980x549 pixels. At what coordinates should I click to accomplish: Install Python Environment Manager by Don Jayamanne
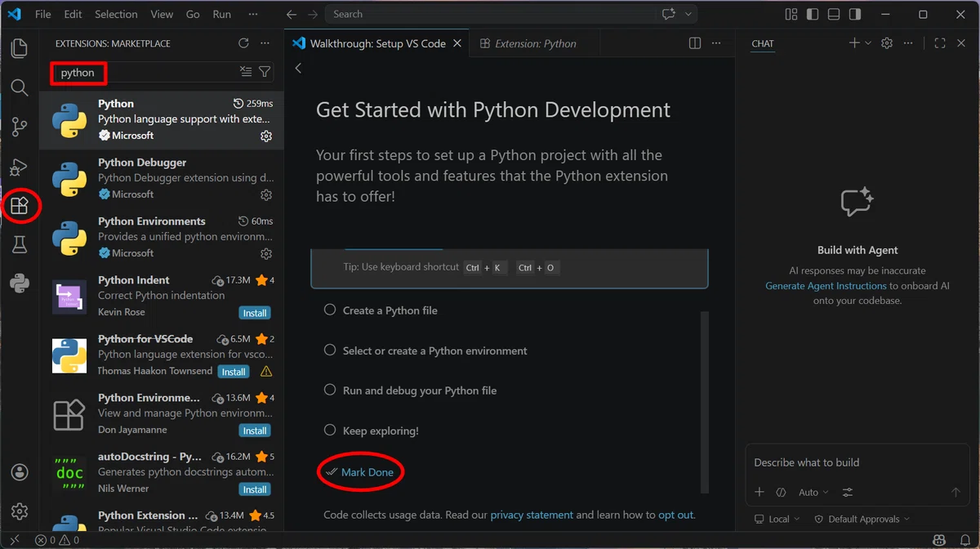pos(255,431)
